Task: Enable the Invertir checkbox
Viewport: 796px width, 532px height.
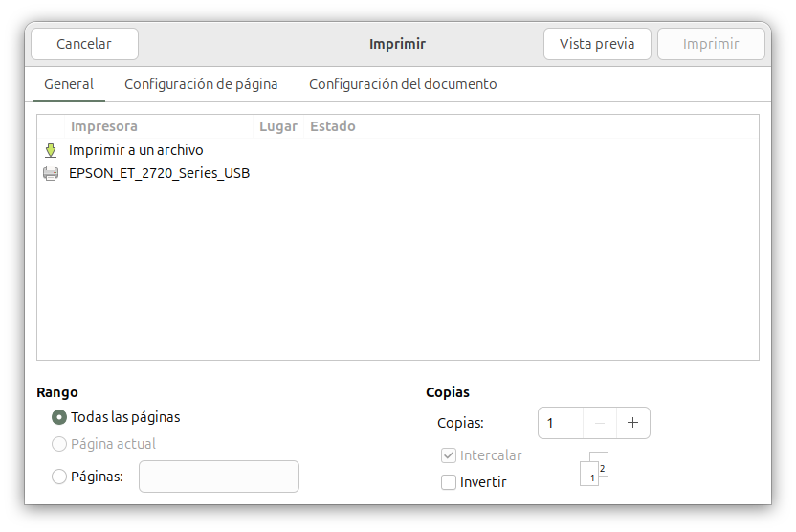Action: (449, 482)
